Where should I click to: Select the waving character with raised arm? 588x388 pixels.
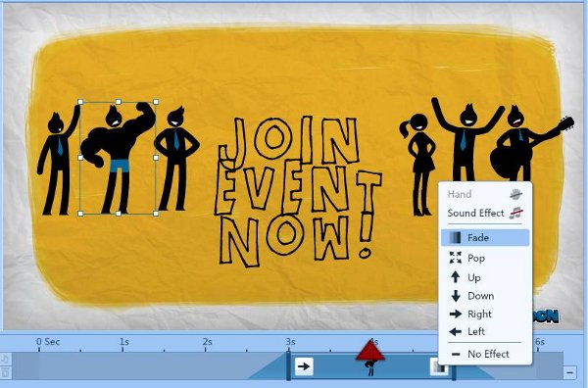(x=59, y=161)
